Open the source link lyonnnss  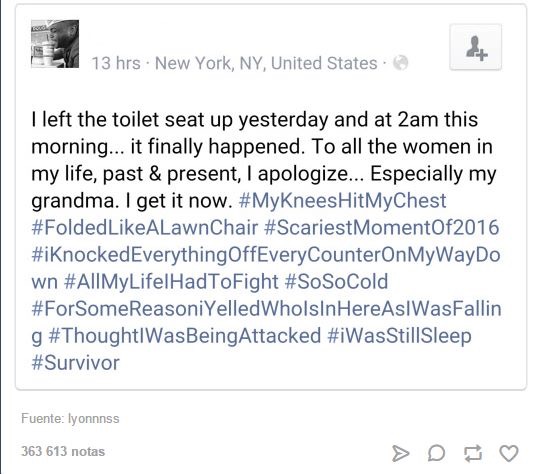[94, 419]
